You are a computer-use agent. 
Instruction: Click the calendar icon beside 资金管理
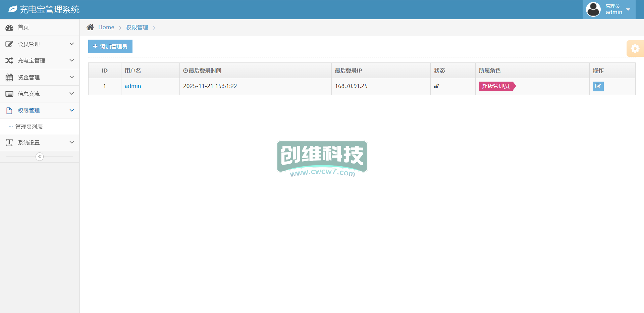9,77
